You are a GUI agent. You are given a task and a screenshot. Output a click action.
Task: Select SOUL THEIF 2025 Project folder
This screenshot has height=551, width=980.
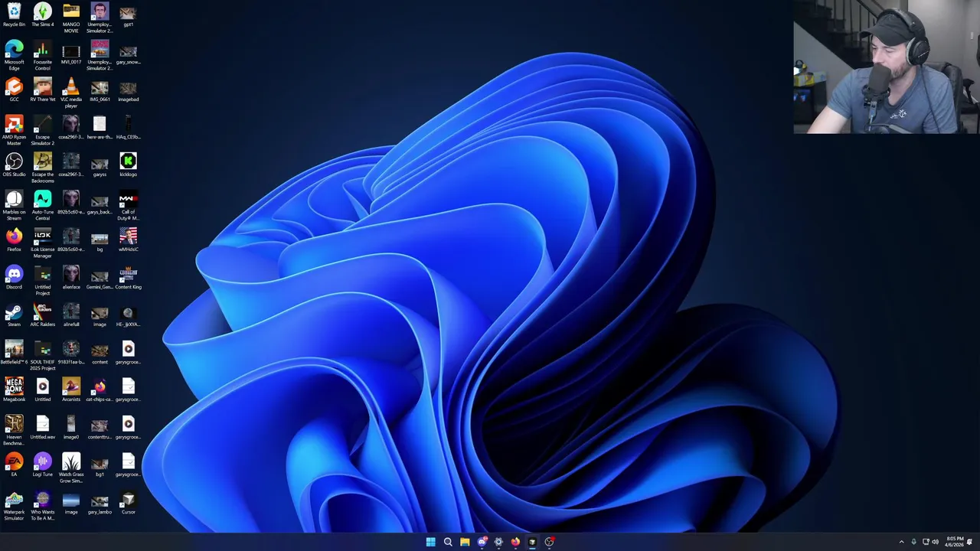click(42, 355)
